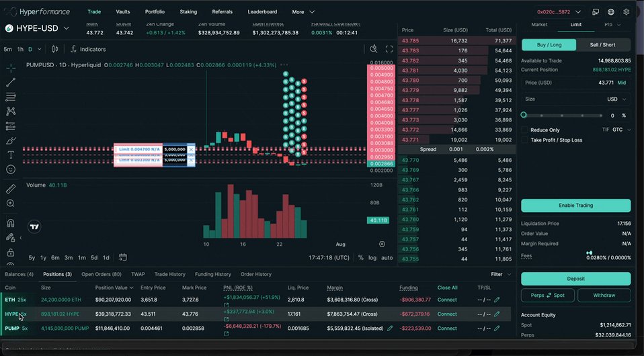644x356 pixels.
Task: Toggle the magnet snap mode
Action: [x=11, y=223]
